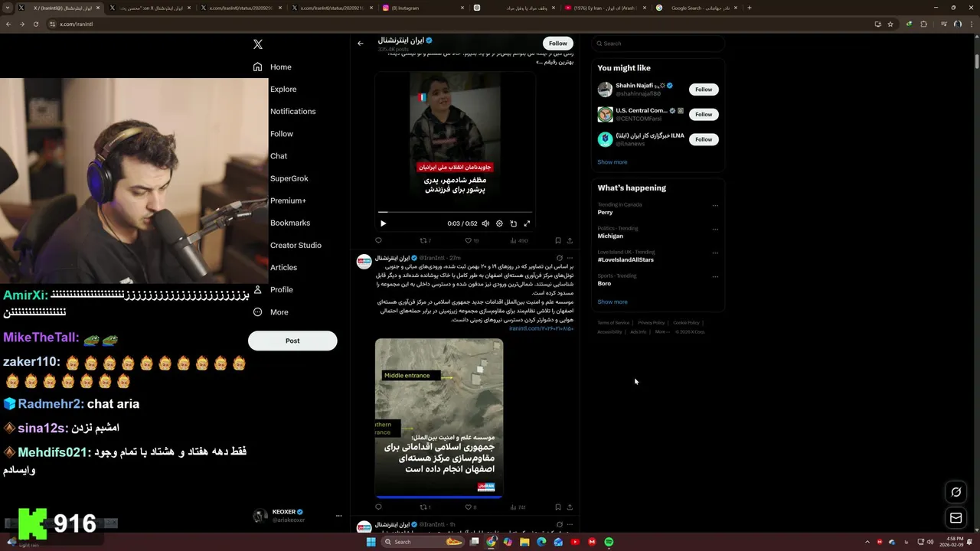This screenshot has width=980, height=551.
Task: Mute the video with speaker icon
Action: click(485, 223)
